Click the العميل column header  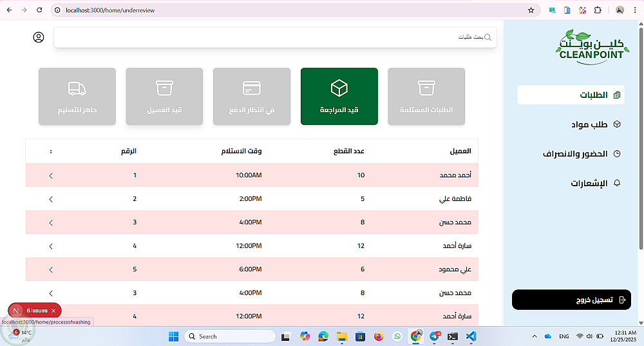(460, 151)
